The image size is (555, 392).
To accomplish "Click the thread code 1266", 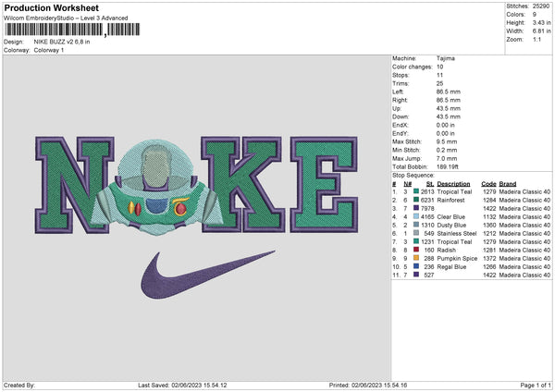I will coord(489,266).
